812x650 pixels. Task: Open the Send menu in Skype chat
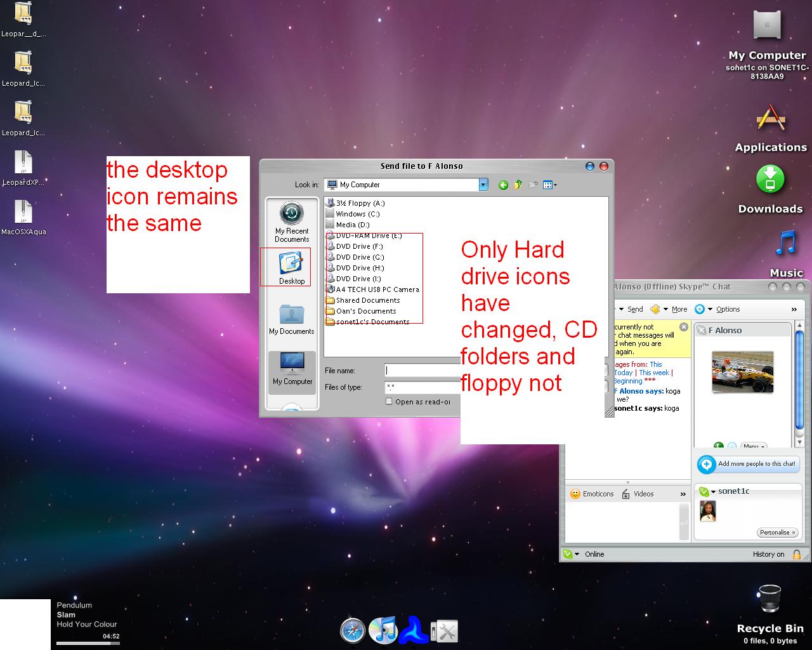click(x=631, y=309)
